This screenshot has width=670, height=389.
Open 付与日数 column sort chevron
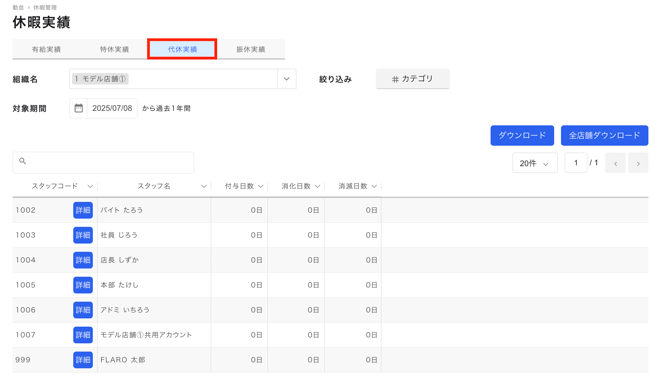click(x=261, y=186)
